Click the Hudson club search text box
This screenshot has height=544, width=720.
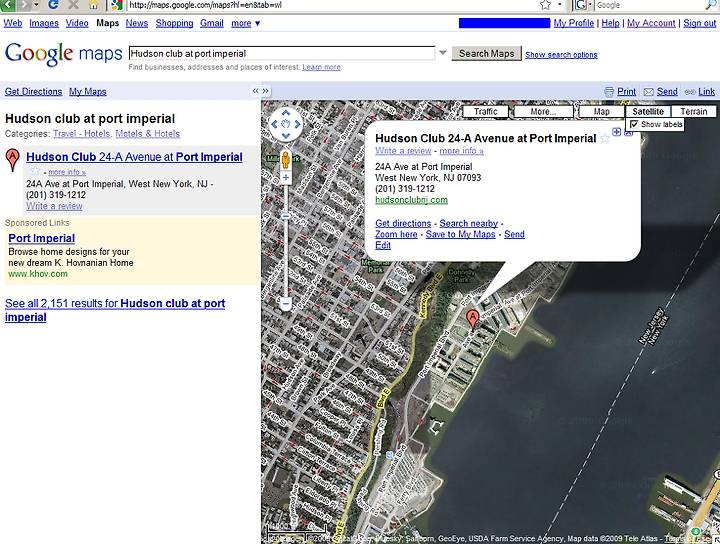281,53
